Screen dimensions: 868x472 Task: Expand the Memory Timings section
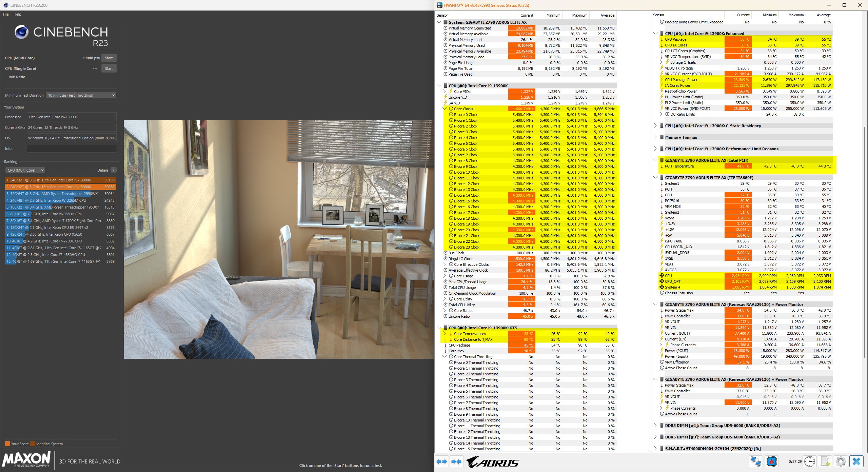[655, 137]
